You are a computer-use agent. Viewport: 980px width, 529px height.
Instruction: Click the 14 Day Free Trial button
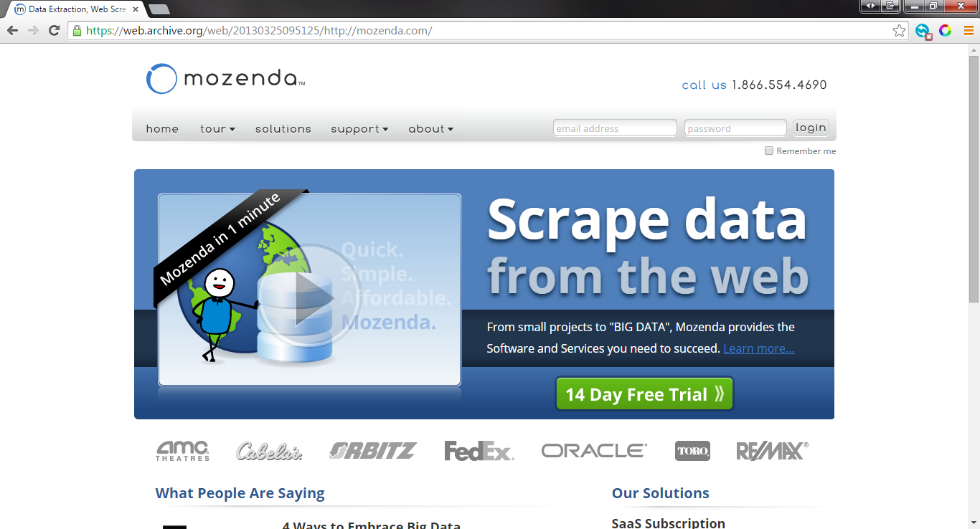pyautogui.click(x=644, y=394)
